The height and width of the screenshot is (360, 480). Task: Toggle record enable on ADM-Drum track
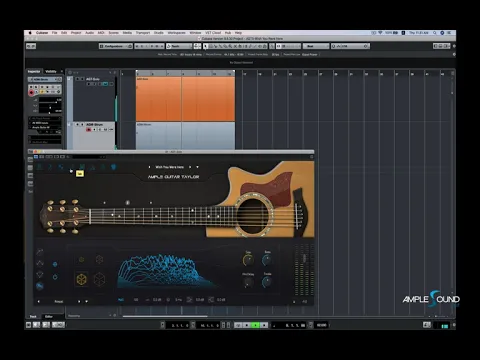pos(89,129)
